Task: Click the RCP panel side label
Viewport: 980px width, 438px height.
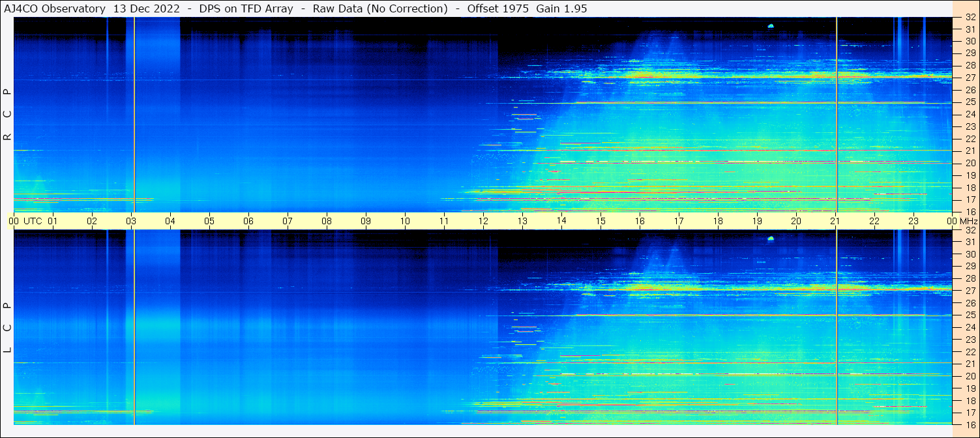Action: tap(8, 115)
